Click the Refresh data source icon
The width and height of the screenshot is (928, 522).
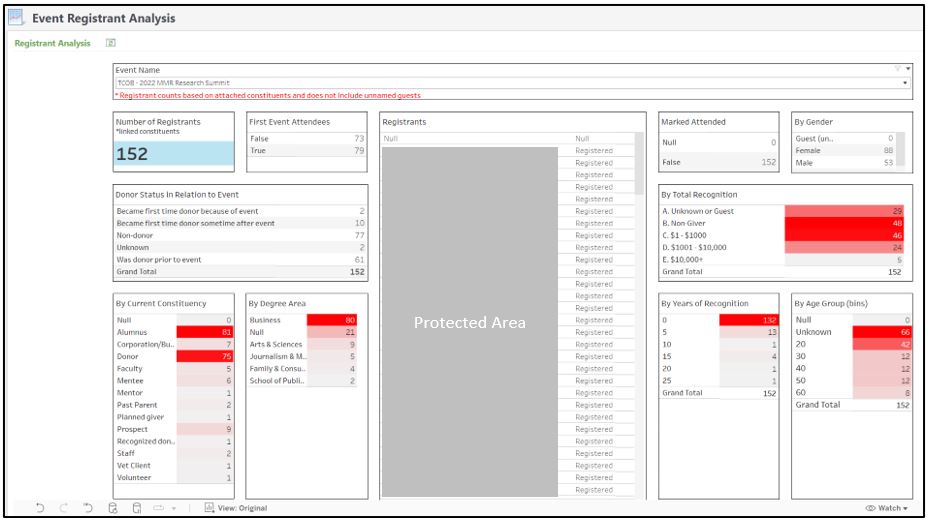113,508
